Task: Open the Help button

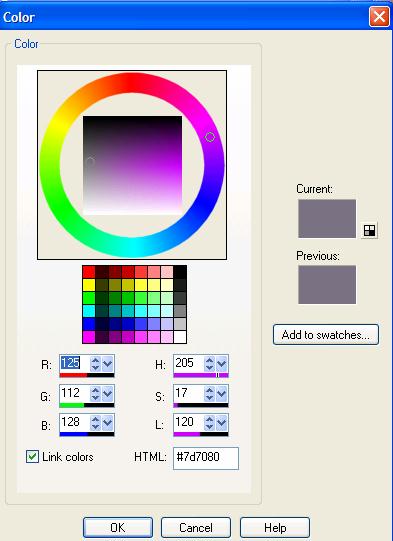Action: click(x=275, y=528)
